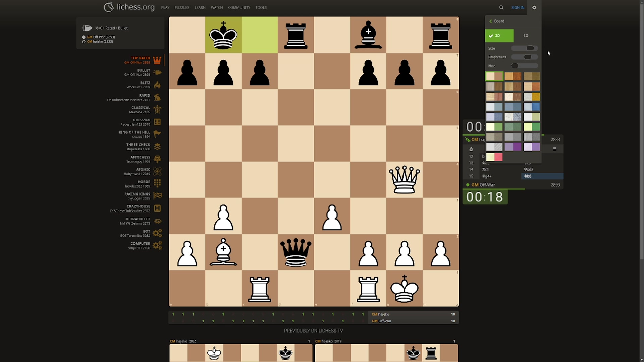
Task: Select Atomic icon
Action: [157, 171]
